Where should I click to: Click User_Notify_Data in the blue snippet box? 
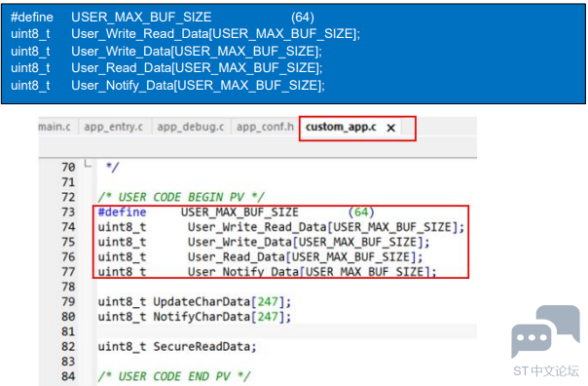123,86
